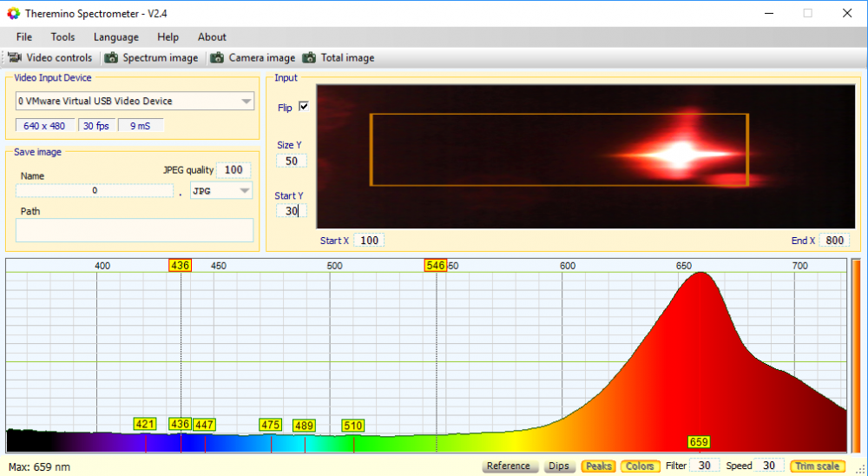Click the 659 peak label
This screenshot has width=868, height=476.
[699, 441]
